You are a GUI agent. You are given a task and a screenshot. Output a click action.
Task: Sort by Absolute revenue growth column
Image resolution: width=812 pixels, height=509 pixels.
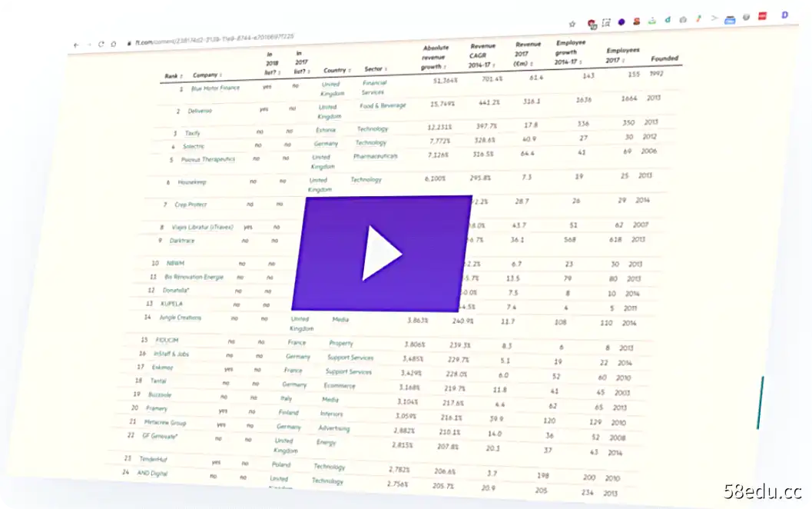(x=435, y=57)
